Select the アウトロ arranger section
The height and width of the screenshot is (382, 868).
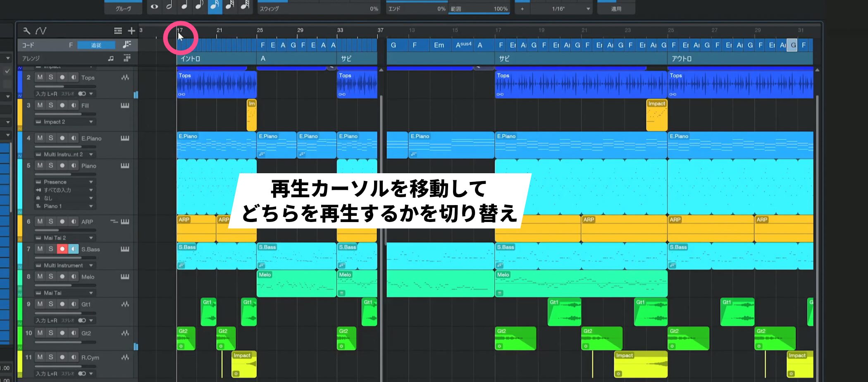[x=739, y=59]
